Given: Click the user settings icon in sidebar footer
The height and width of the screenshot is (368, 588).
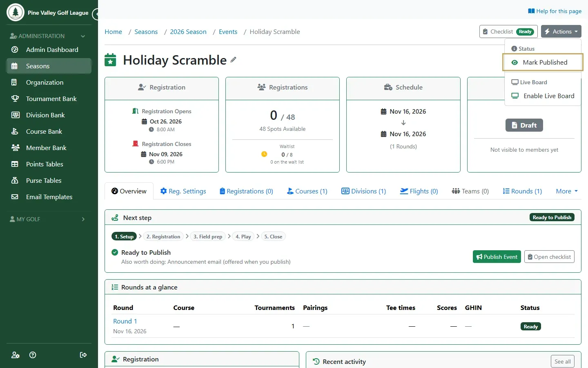Looking at the screenshot, I should point(16,355).
